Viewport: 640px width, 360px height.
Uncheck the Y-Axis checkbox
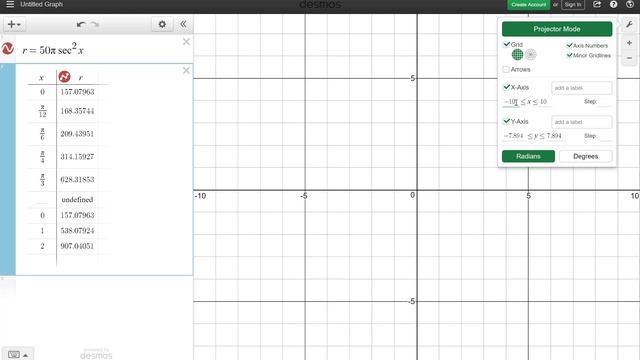coord(507,121)
